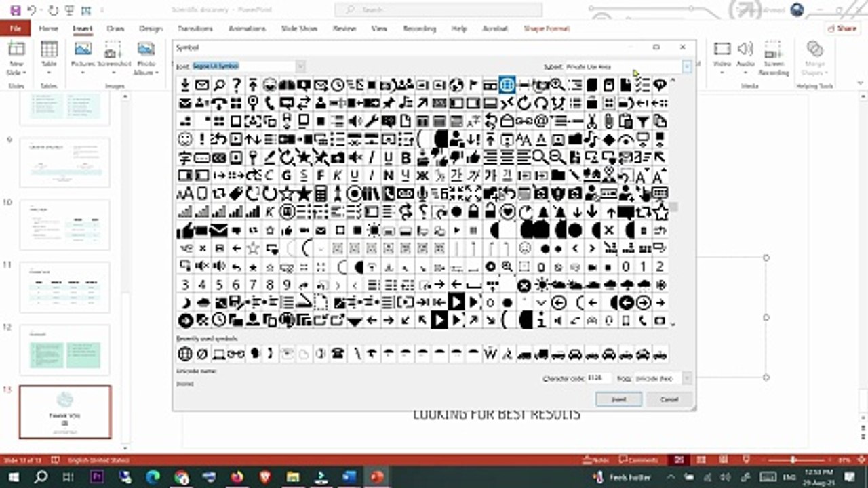Expand the Pictures dropdown in ribbon

coord(83,73)
